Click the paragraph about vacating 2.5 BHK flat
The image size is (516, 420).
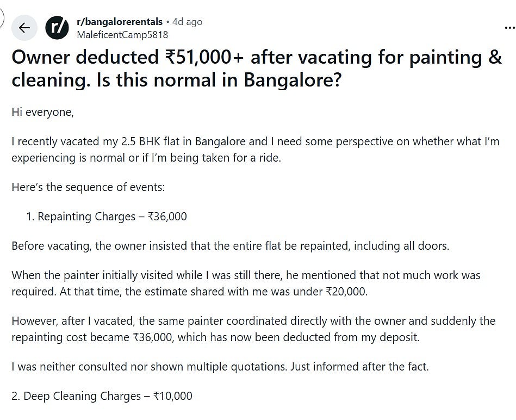[255, 151]
